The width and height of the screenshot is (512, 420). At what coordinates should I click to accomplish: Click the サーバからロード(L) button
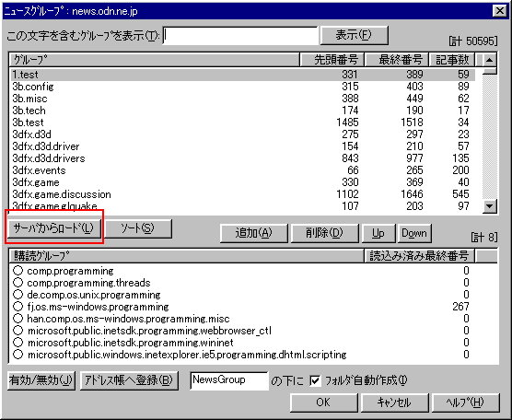(x=54, y=228)
